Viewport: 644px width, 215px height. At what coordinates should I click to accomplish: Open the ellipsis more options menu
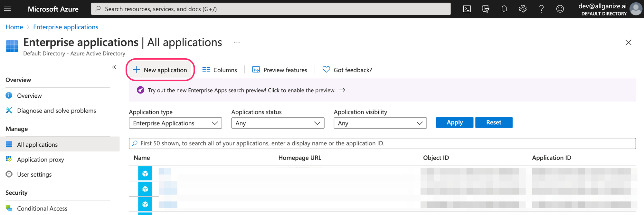237,42
